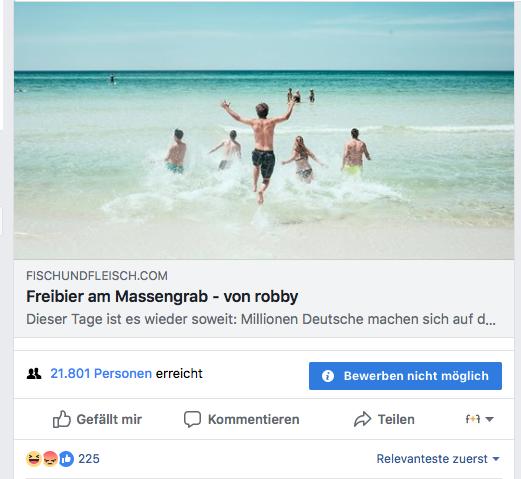Click the FISCHUNDFLEISCH.COM source label

[97, 276]
